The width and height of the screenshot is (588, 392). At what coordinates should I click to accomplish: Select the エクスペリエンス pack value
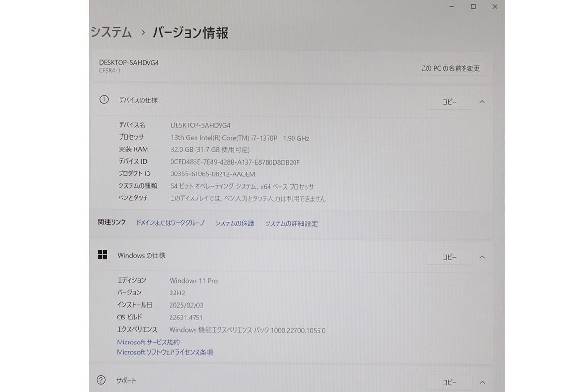click(247, 330)
